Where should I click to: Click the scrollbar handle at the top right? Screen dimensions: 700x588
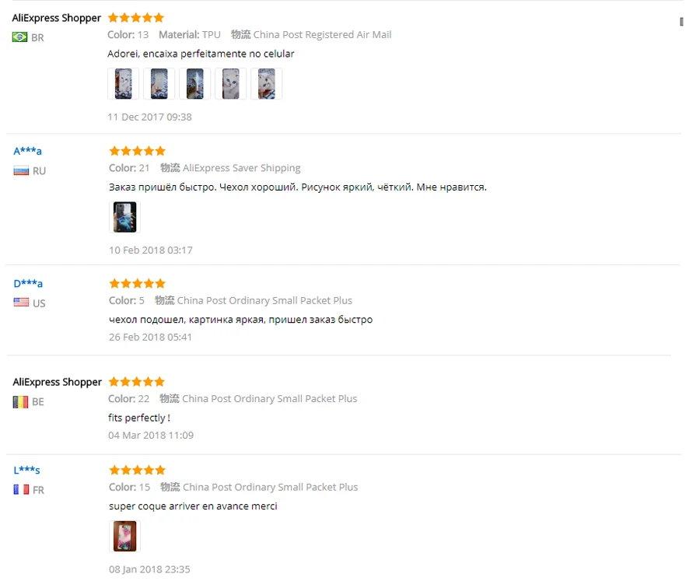(681, 22)
